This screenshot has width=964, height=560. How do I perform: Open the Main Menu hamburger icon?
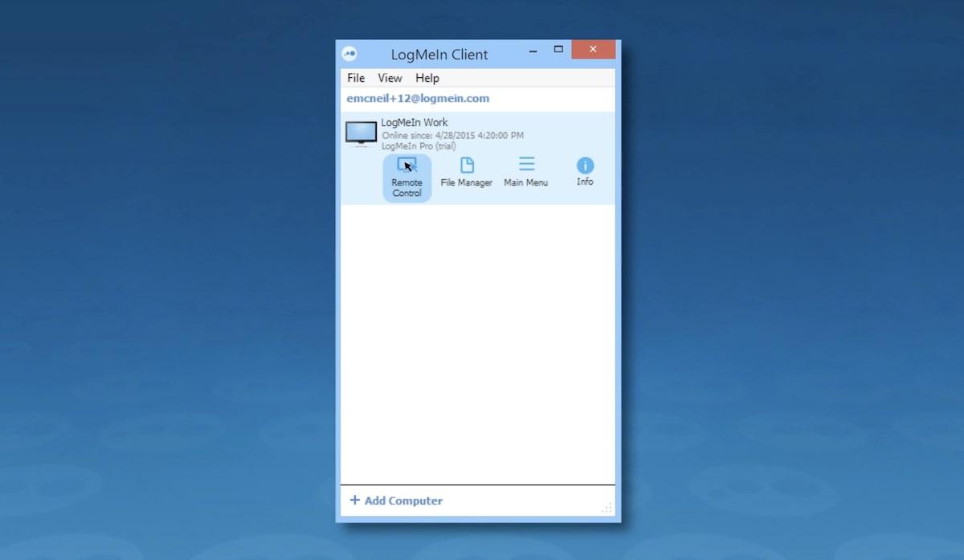[526, 164]
